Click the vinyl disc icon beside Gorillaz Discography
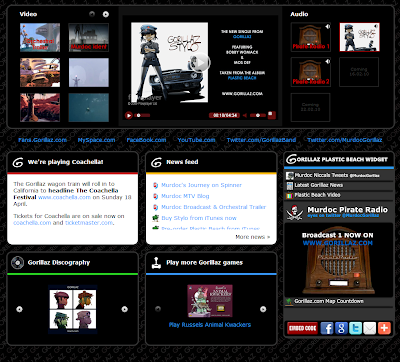Screen dimensions: 400x362 click(x=17, y=263)
